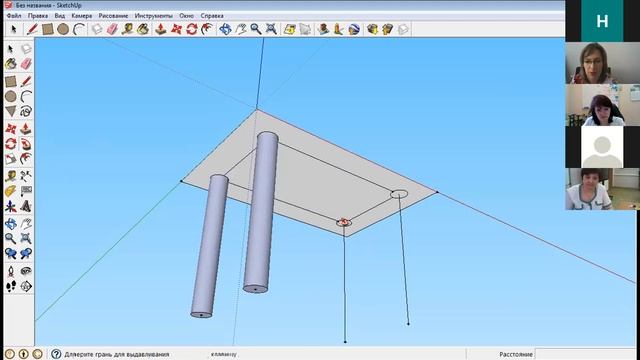Viewport: 640px width, 360px height.
Task: Open the Инструменты menu
Action: pos(153,16)
